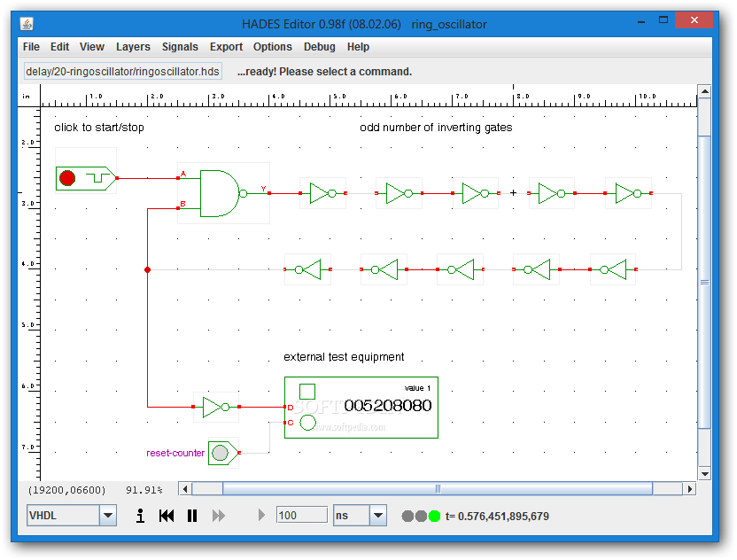
Task: Select the rightmost inverter in bottom row
Action: 613,269
